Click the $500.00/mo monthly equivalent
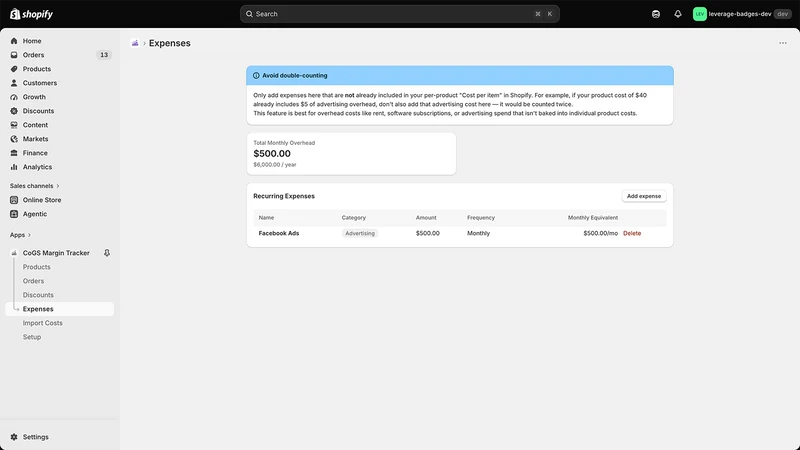Screen dimensions: 800x450 tap(601, 233)
